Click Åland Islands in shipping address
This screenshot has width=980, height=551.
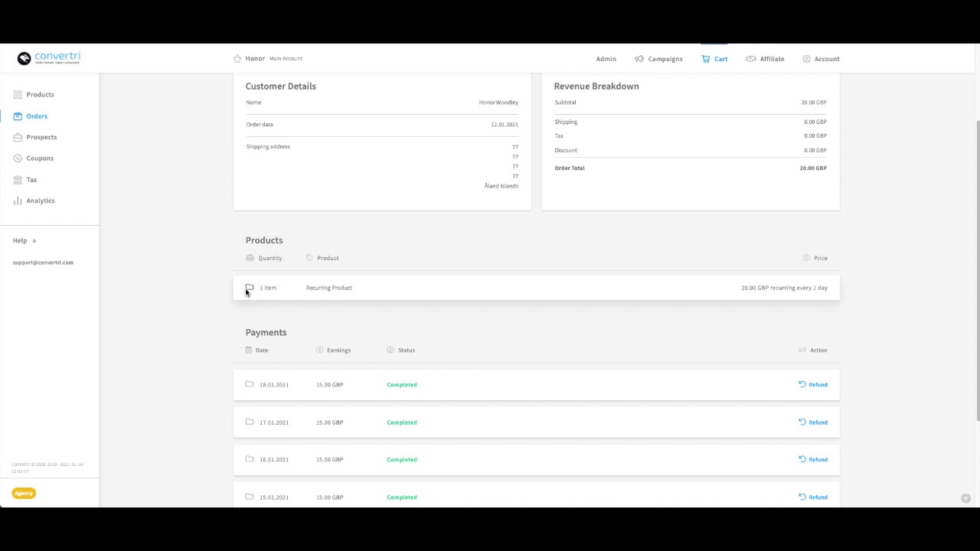click(x=501, y=186)
